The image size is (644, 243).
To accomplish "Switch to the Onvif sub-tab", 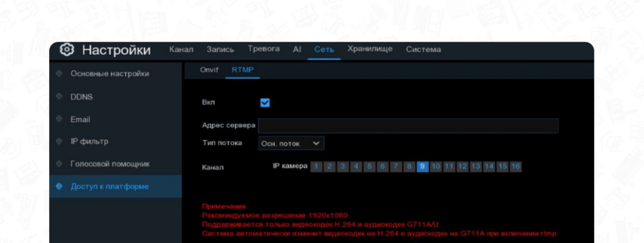I will pyautogui.click(x=209, y=69).
